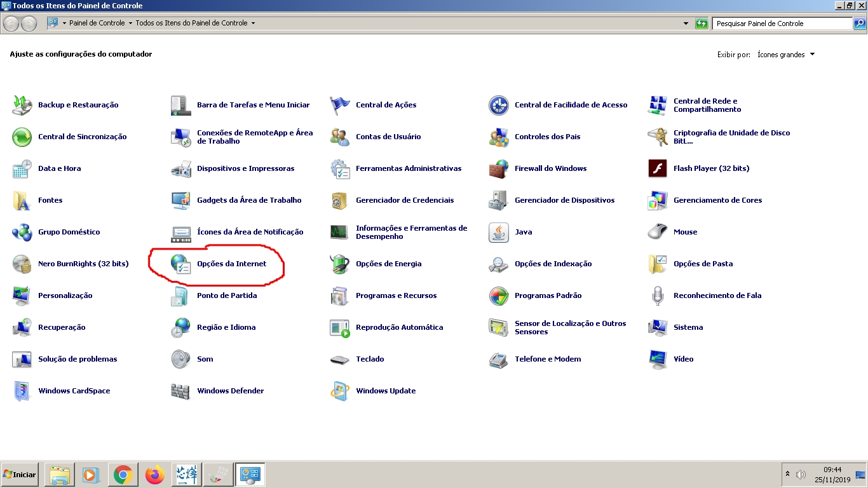Image resolution: width=868 pixels, height=488 pixels.
Task: Click the back navigation button
Action: (x=11, y=24)
